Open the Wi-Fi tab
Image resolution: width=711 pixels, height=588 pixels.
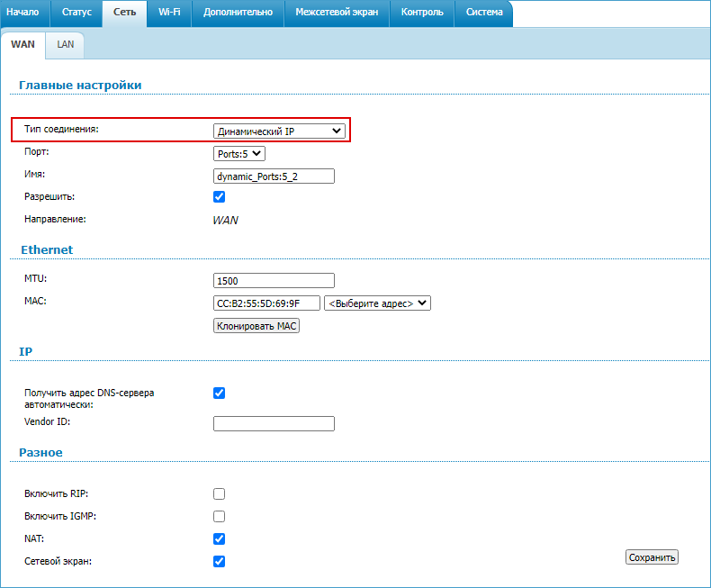(x=169, y=13)
